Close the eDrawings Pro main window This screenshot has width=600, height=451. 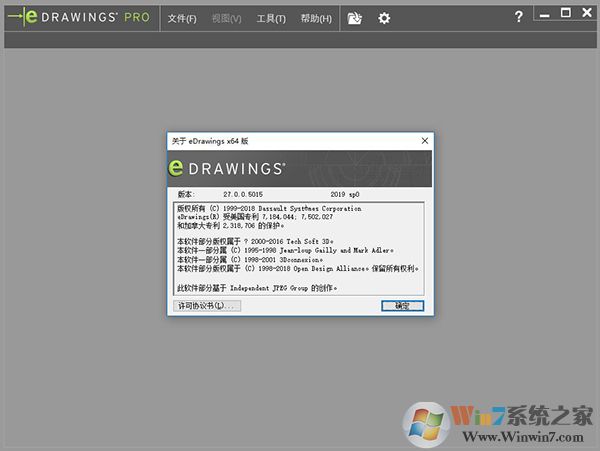coord(587,13)
